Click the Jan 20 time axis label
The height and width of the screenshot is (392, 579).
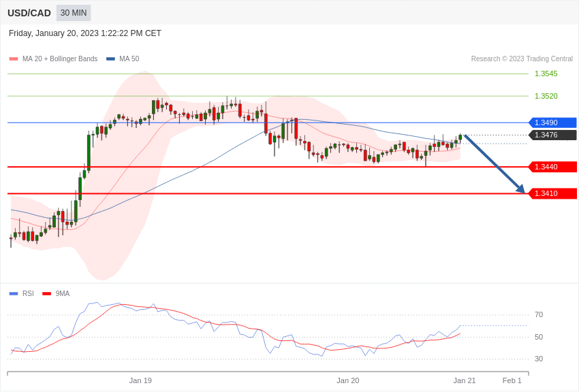[x=348, y=380]
